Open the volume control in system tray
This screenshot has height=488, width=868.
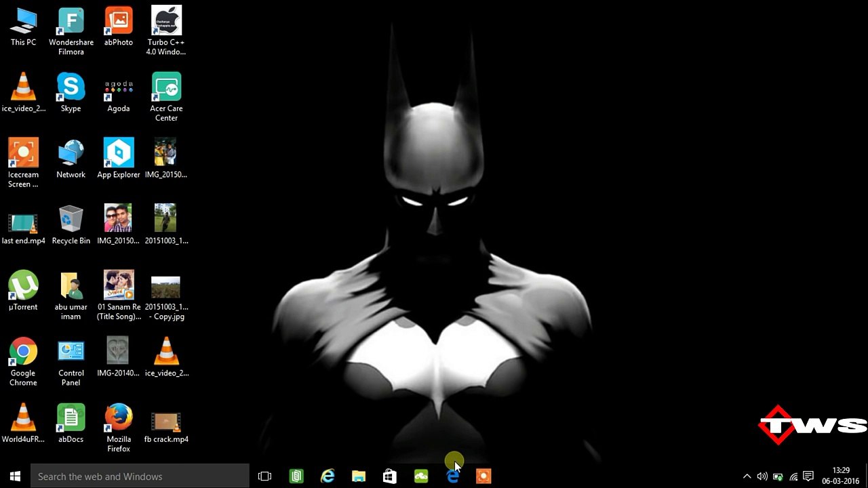[x=762, y=476]
